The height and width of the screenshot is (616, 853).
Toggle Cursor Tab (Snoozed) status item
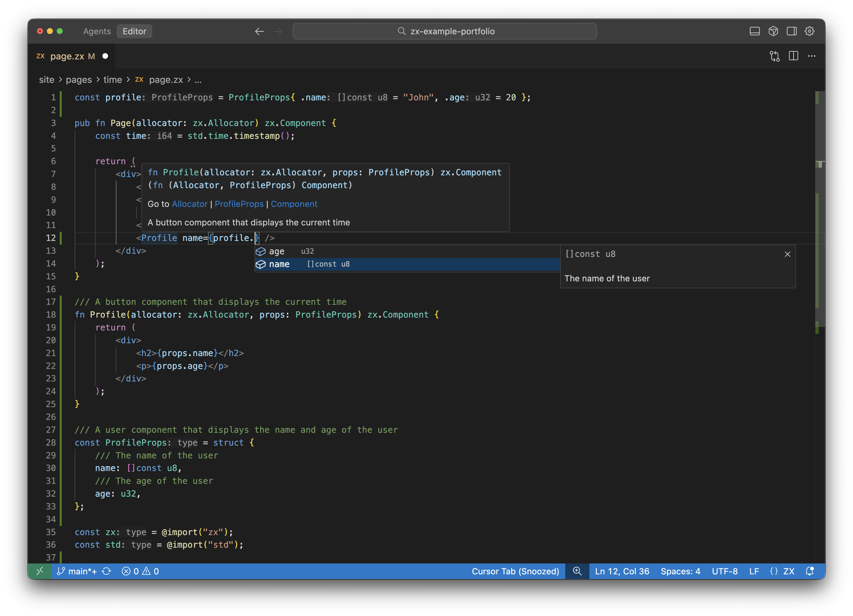(x=515, y=571)
